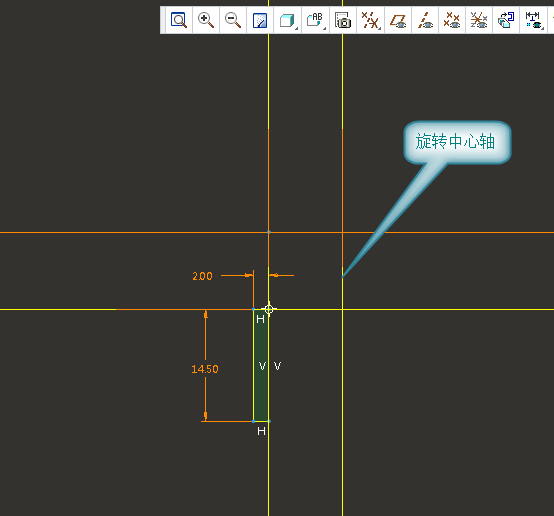Toggle datum axis display visibility
The image size is (554, 516).
425,20
